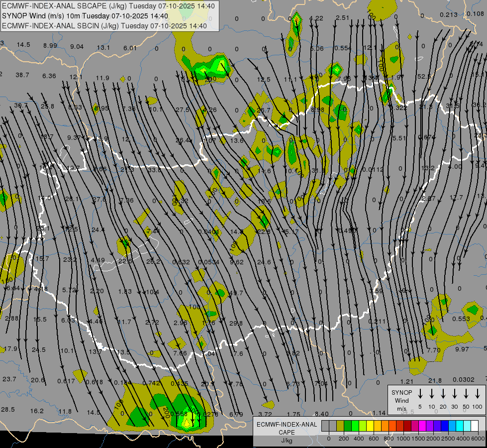The width and height of the screenshot is (487, 448).
Task: Click the 100 m/s wind arrow symbol
Action: point(478,394)
